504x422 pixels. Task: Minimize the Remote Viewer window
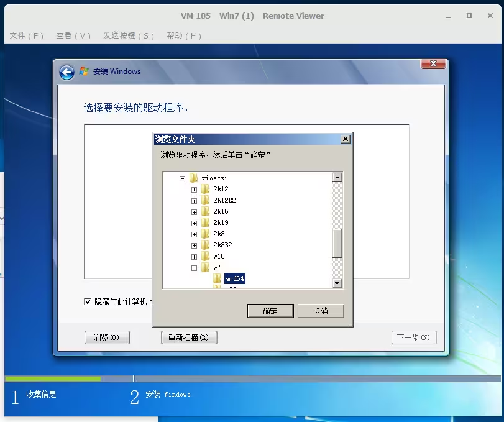pos(448,16)
